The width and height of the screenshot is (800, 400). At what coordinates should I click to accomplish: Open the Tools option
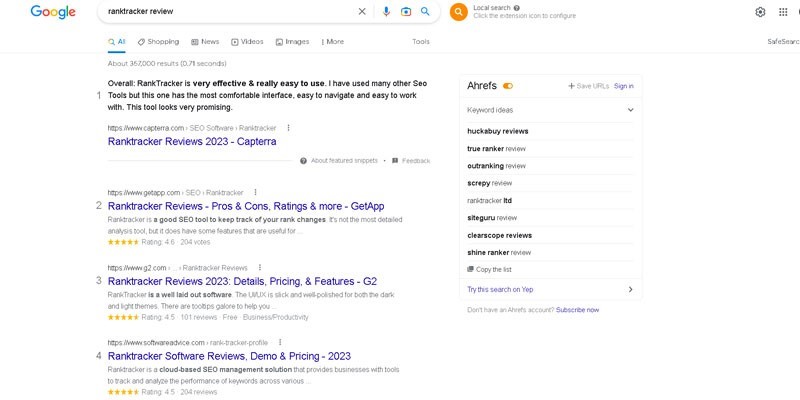coord(421,42)
